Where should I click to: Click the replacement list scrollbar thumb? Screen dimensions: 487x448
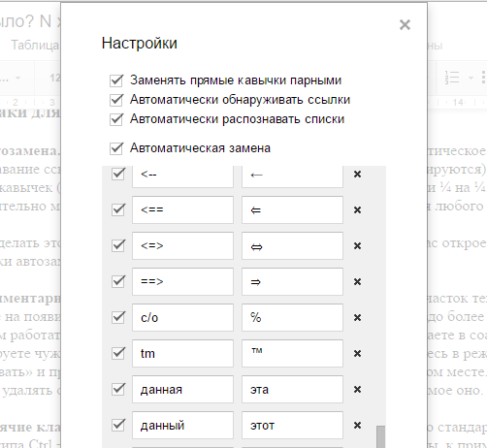pos(381,436)
